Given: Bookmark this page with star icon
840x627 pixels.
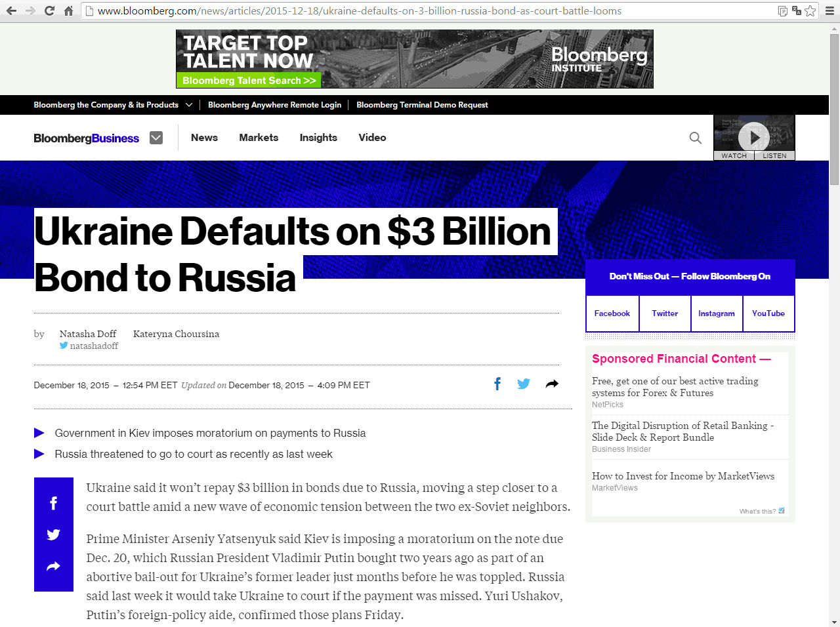Looking at the screenshot, I should coord(810,10).
